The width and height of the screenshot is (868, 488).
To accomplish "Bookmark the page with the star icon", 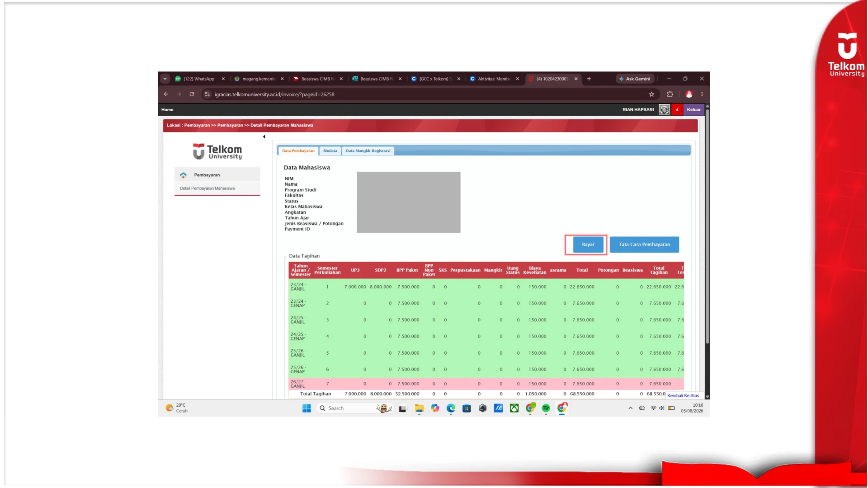I will click(651, 94).
